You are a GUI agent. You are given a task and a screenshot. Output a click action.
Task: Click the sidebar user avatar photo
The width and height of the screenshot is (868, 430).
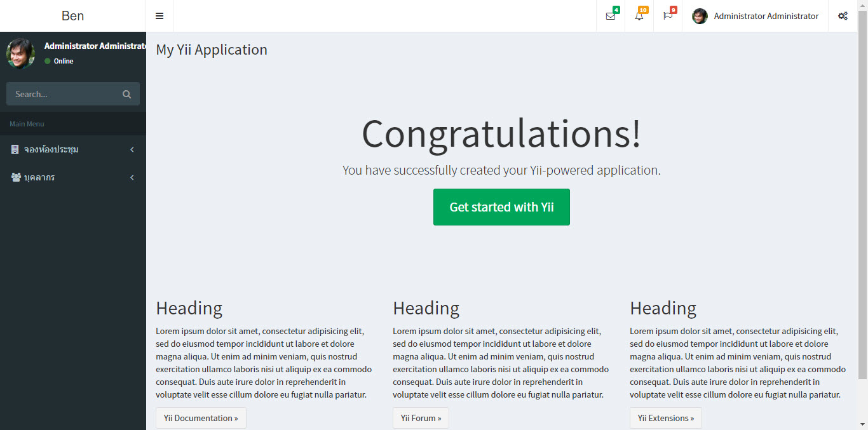(x=20, y=53)
